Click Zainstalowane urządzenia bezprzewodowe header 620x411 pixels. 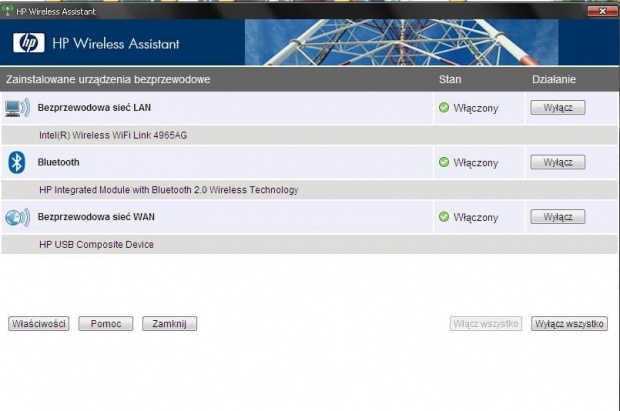click(108, 80)
